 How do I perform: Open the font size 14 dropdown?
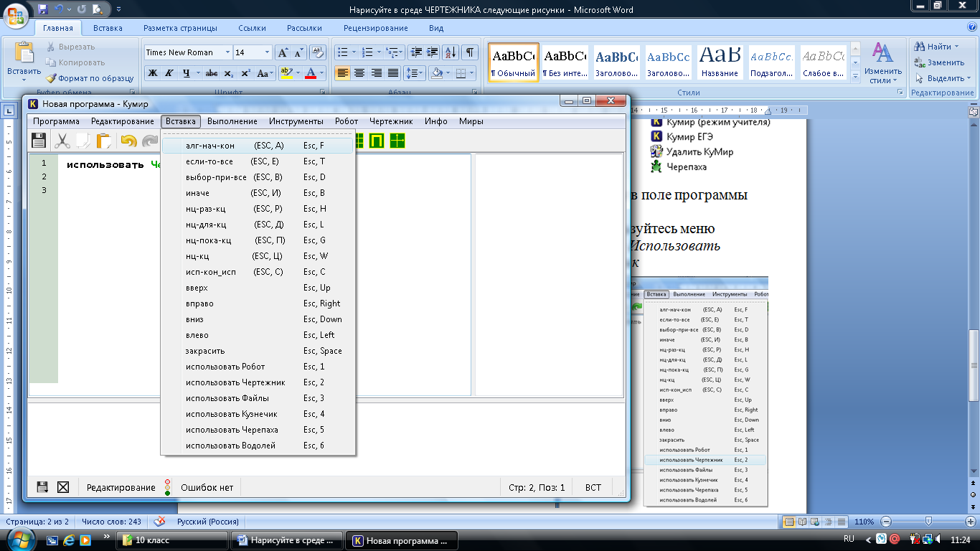(268, 52)
